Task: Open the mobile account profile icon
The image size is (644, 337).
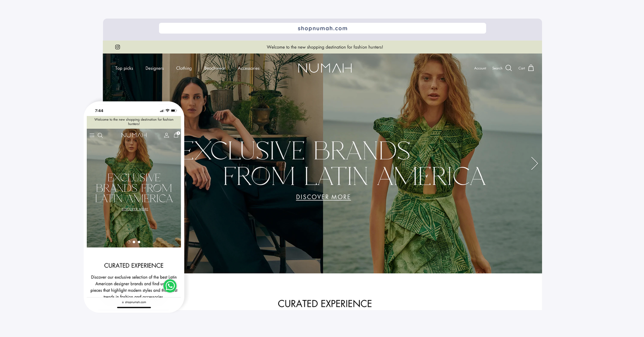Action: [x=167, y=135]
